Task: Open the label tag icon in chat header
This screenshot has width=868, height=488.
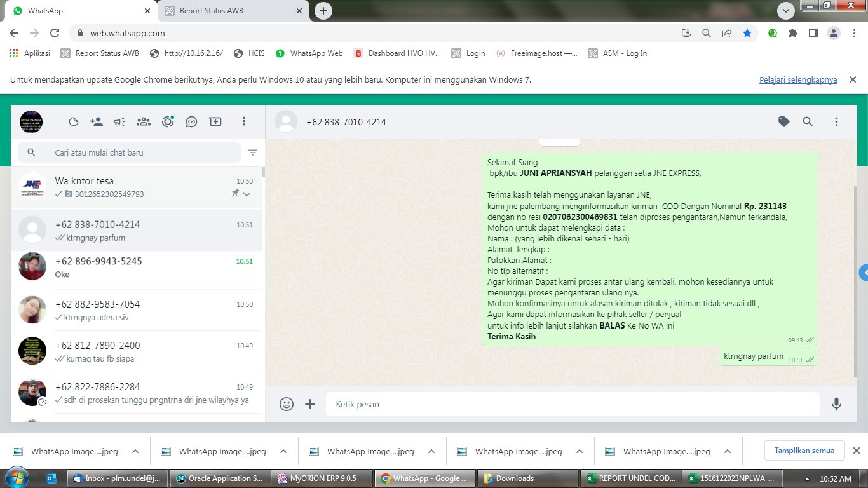Action: tap(784, 122)
